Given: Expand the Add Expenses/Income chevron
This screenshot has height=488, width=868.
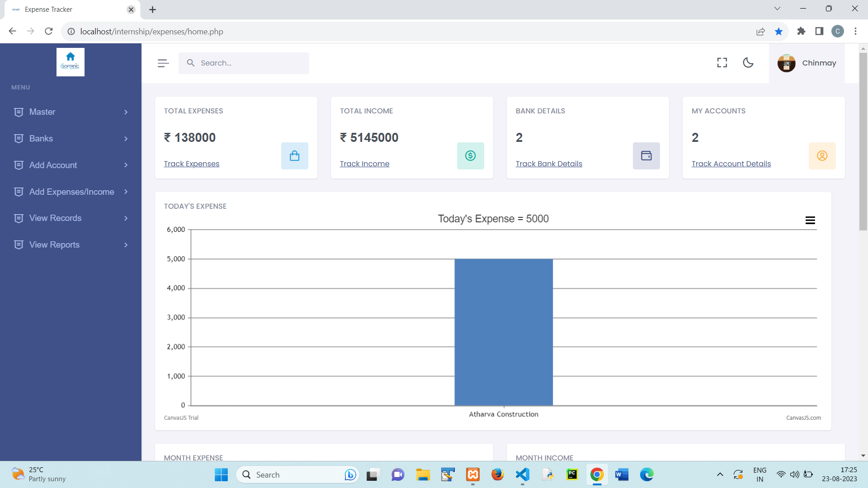Looking at the screenshot, I should (126, 192).
